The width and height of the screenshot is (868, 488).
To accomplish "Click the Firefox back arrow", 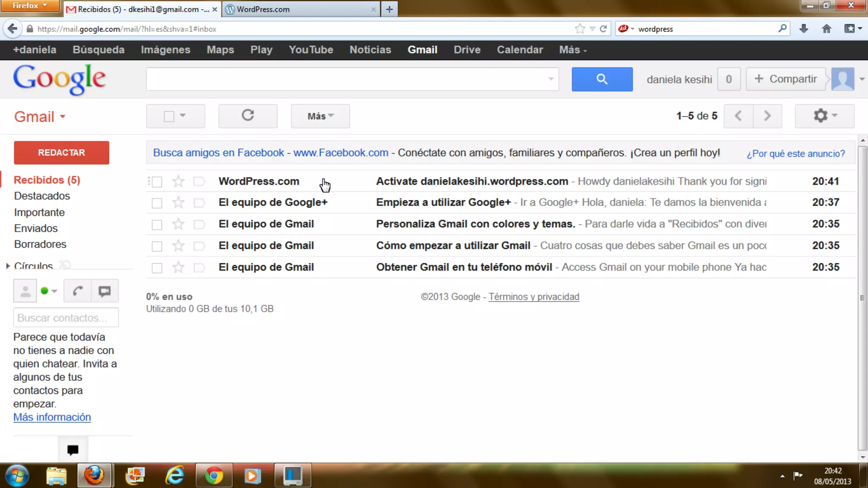I will (x=13, y=29).
